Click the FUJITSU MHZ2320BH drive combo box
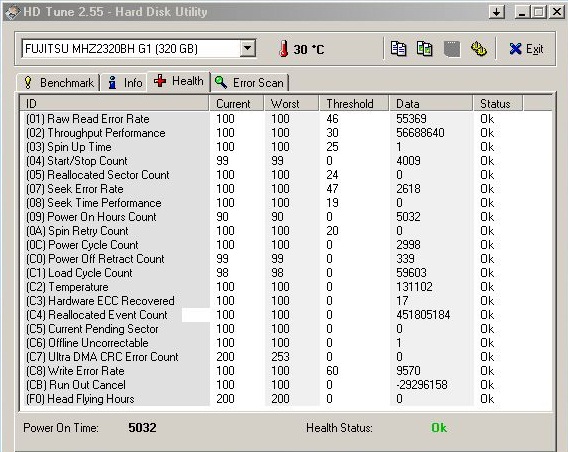Viewport: 568px width, 452px height. [x=139, y=49]
